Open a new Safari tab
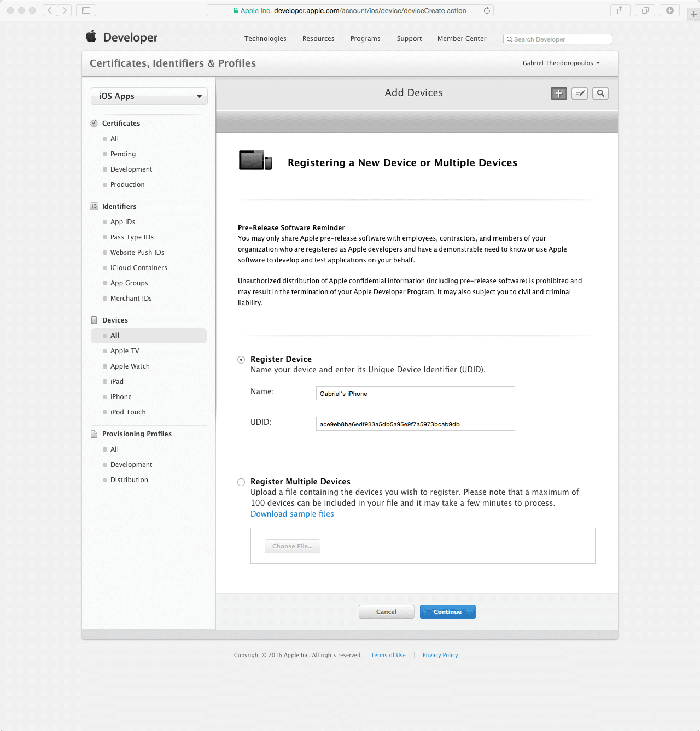This screenshot has width=700, height=731. click(x=693, y=15)
